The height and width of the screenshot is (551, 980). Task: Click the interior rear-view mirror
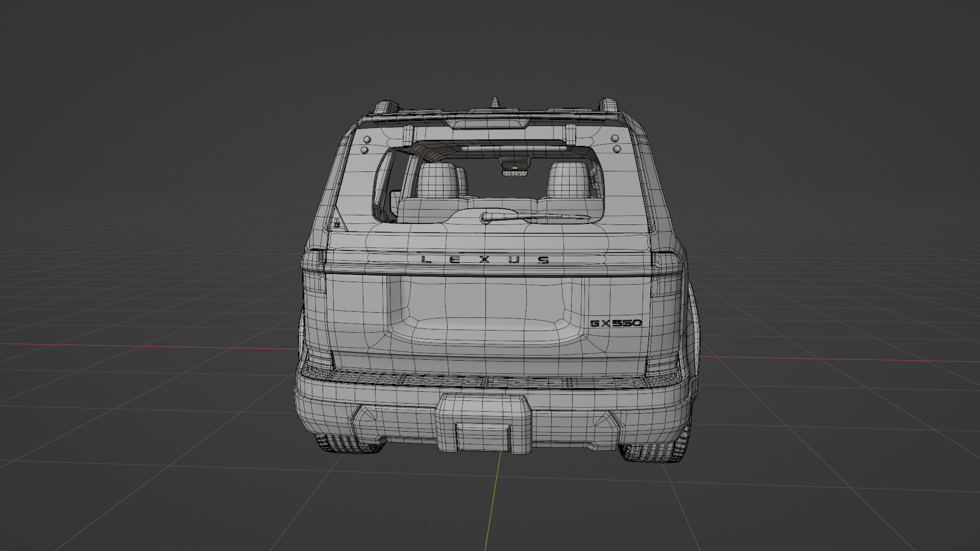[x=515, y=172]
